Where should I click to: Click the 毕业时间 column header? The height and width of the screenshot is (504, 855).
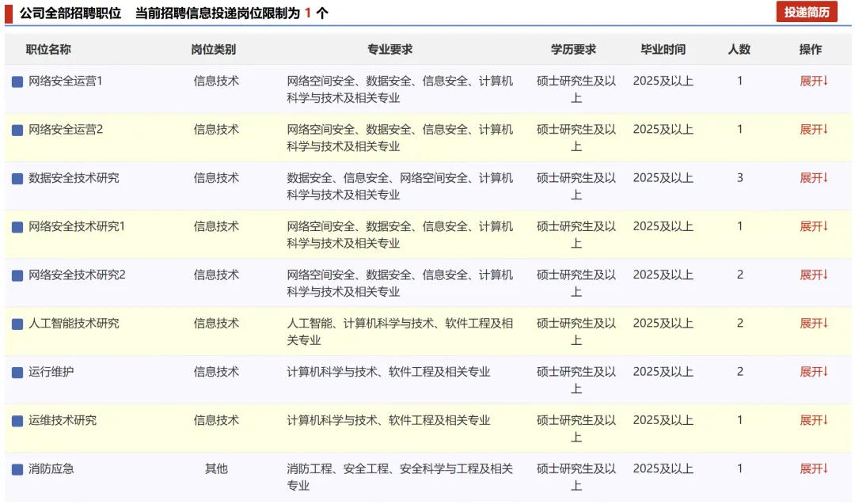tap(663, 49)
